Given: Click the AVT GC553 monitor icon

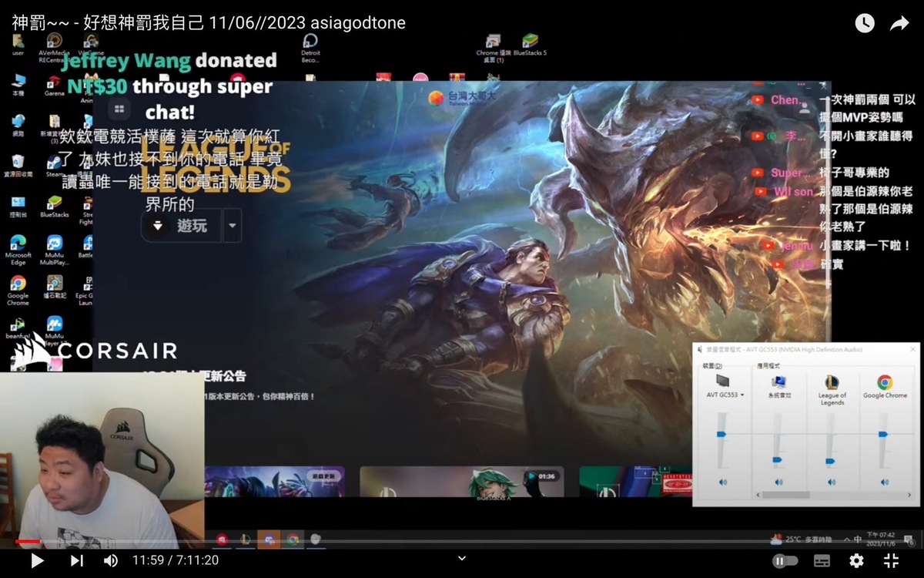Looking at the screenshot, I should (722, 381).
